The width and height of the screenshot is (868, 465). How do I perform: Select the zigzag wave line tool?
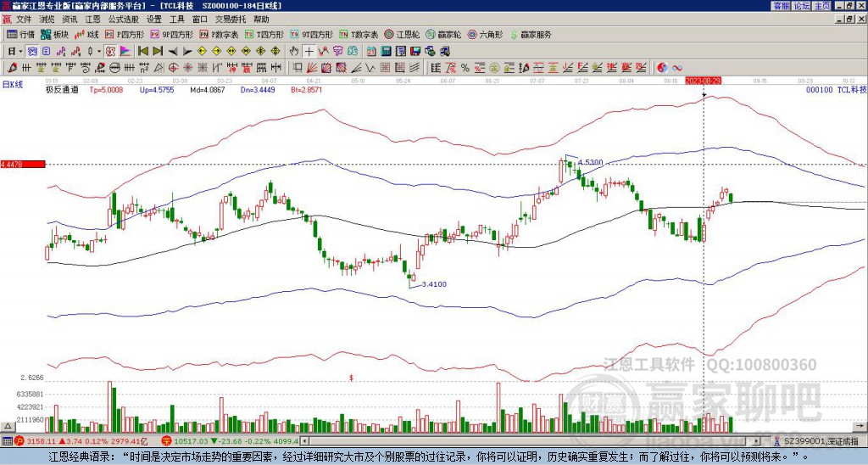pyautogui.click(x=370, y=68)
